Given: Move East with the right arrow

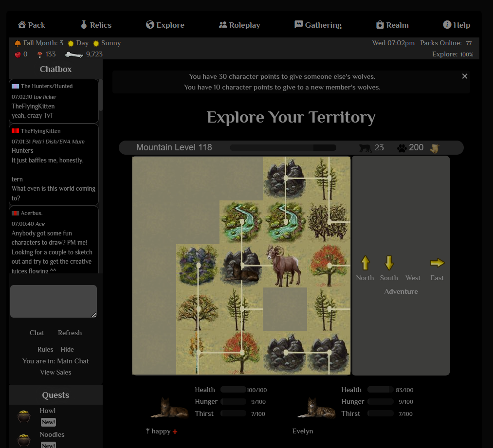Looking at the screenshot, I should [437, 263].
